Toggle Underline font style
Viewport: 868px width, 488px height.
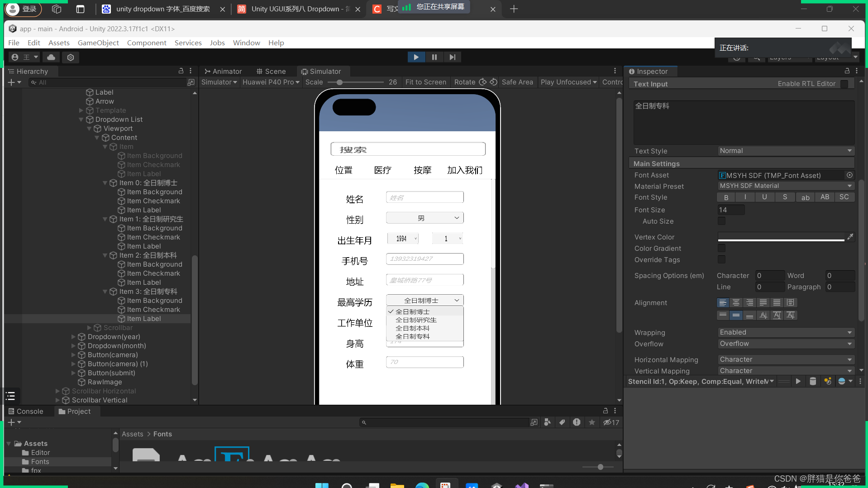[765, 197]
